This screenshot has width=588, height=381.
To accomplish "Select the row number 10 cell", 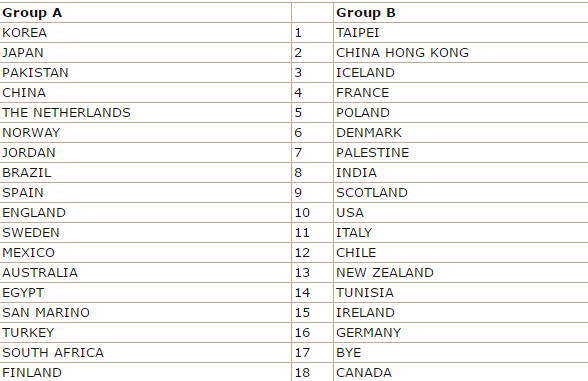I will (312, 213).
